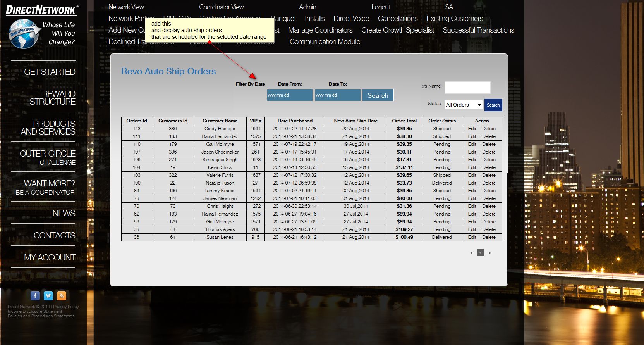Open the Installs menu item
The height and width of the screenshot is (345, 644).
[315, 19]
